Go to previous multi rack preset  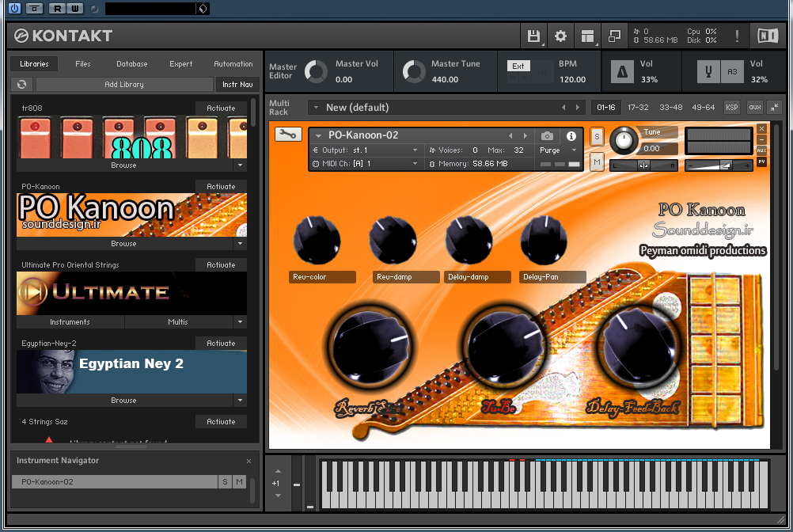563,107
